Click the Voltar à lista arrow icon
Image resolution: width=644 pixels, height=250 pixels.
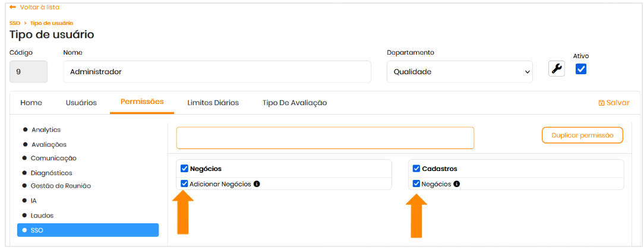(12, 7)
